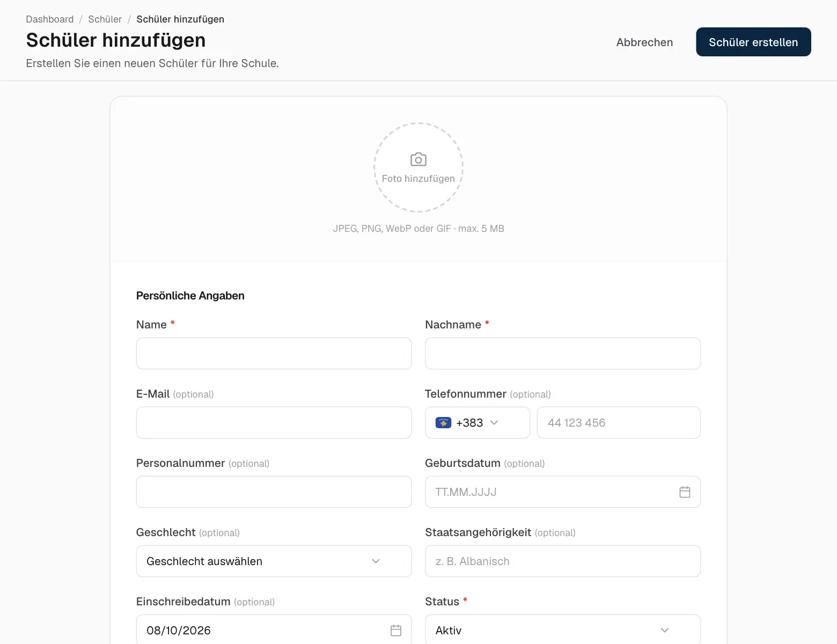Viewport: 837px width, 644px height.
Task: Click the Persönliche Angaben heading
Action: (x=190, y=296)
